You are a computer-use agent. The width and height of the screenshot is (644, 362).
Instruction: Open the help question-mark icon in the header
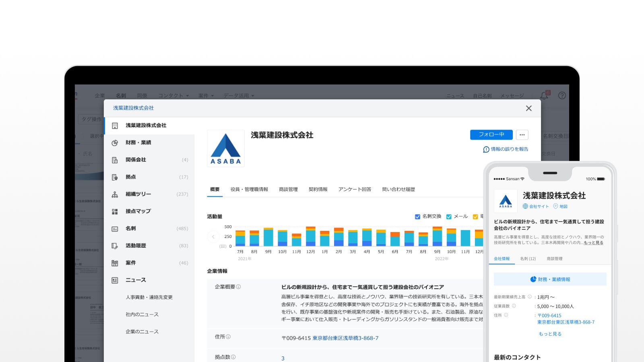point(562,95)
